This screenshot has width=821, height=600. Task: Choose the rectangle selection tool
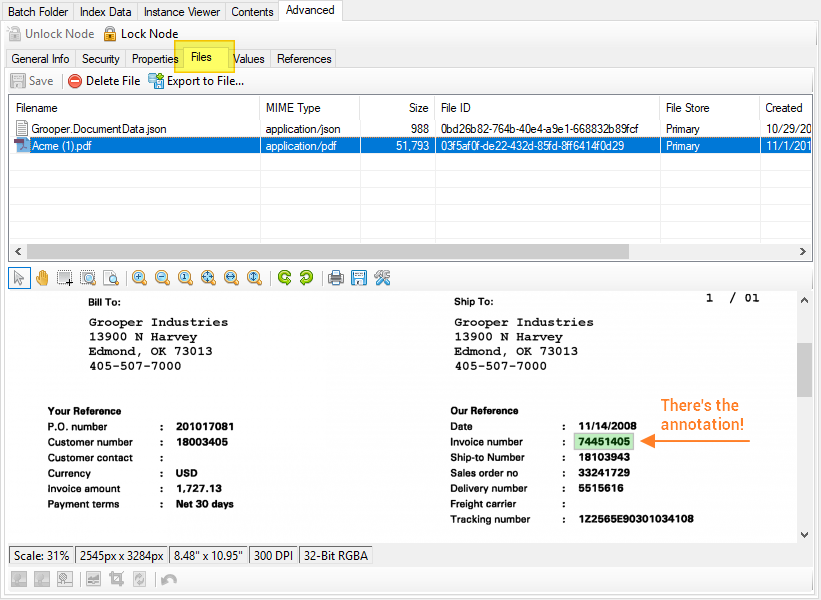point(65,278)
